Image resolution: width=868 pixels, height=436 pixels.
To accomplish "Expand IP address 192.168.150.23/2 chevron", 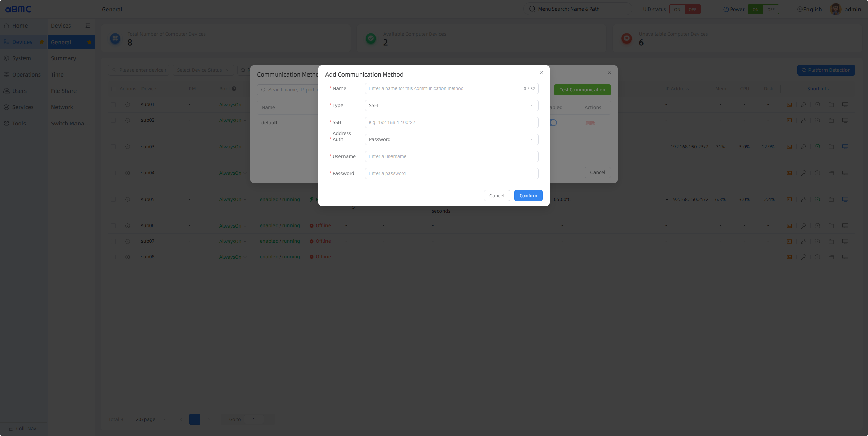I will [x=667, y=147].
